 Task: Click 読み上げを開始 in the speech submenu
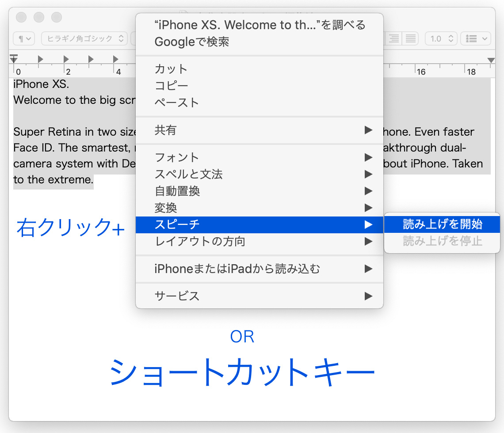tap(442, 224)
